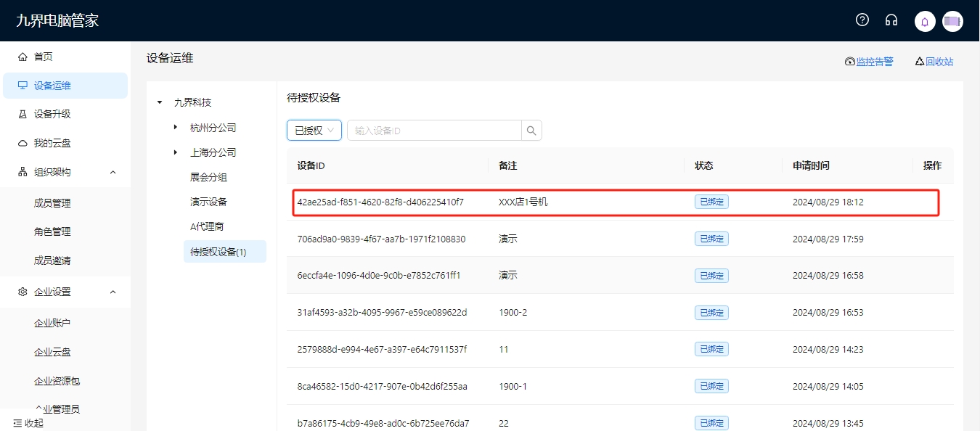980x431 pixels.
Task: Select 上海分公司 in the device tree
Action: (x=213, y=152)
